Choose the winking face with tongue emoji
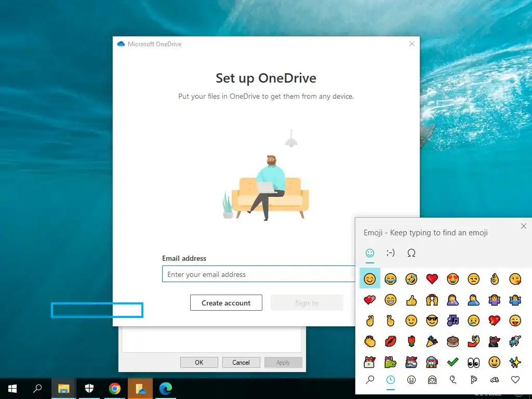Viewport: 532px width, 399px height. point(515,321)
